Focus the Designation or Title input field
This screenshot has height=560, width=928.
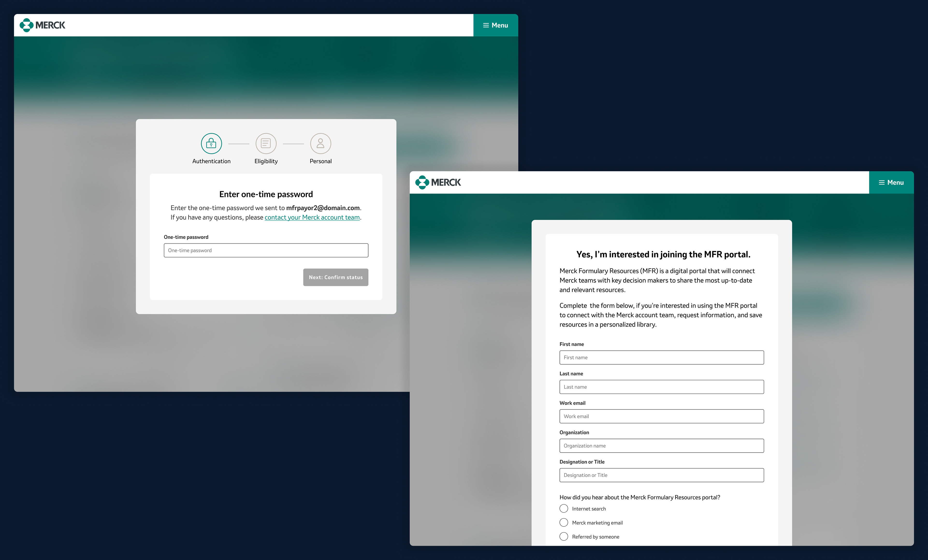(661, 475)
